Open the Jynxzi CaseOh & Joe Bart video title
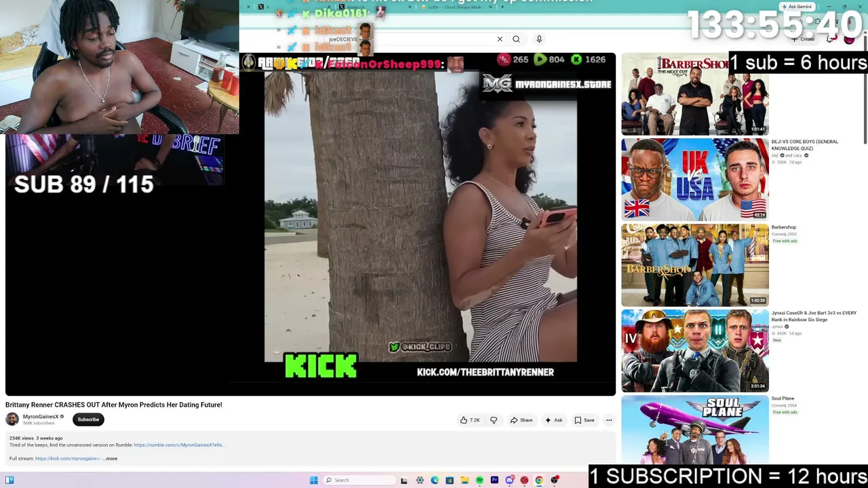868x488 pixels. pos(814,316)
